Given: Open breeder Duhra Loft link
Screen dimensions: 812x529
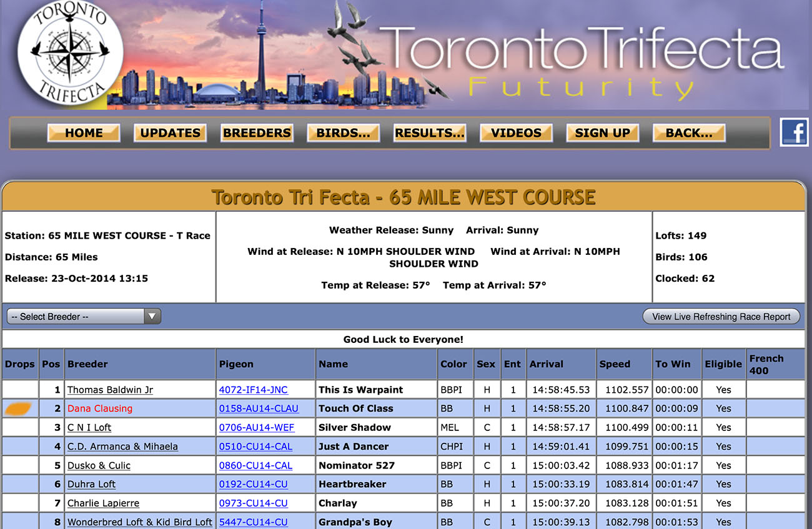Looking at the screenshot, I should pos(91,484).
